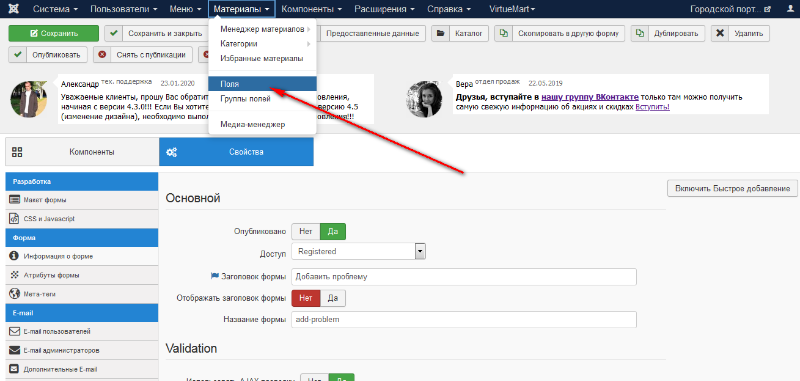Open Мета-теги sidebar item
Viewport: 800px width, 381px height.
tap(82, 294)
